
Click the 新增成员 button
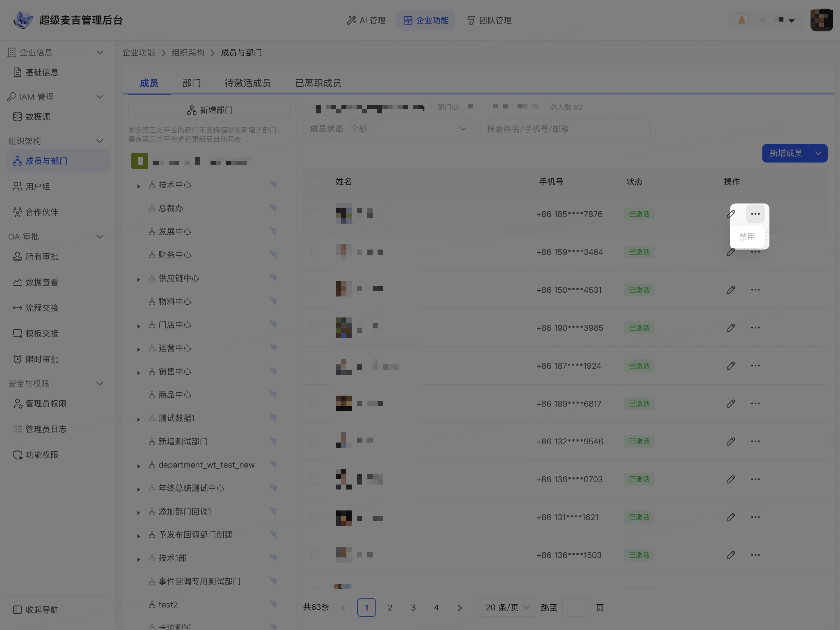786,153
